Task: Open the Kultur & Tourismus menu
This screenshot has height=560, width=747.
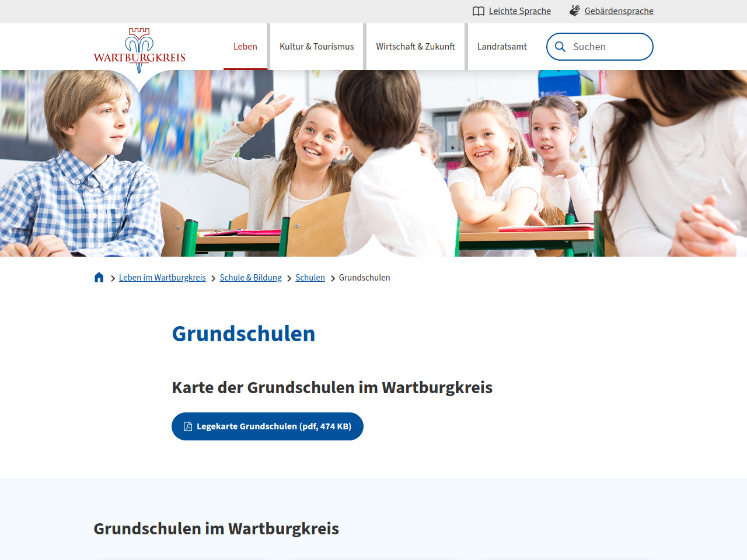Action: (x=316, y=47)
